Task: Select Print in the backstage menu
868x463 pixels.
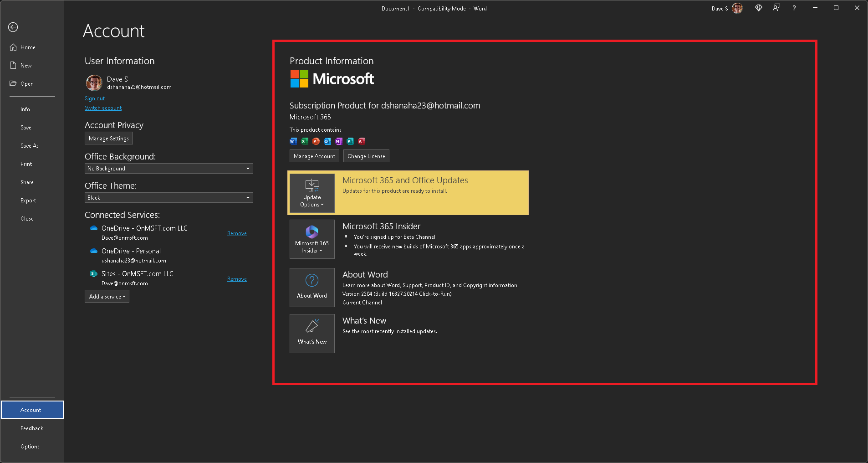Action: (26, 164)
